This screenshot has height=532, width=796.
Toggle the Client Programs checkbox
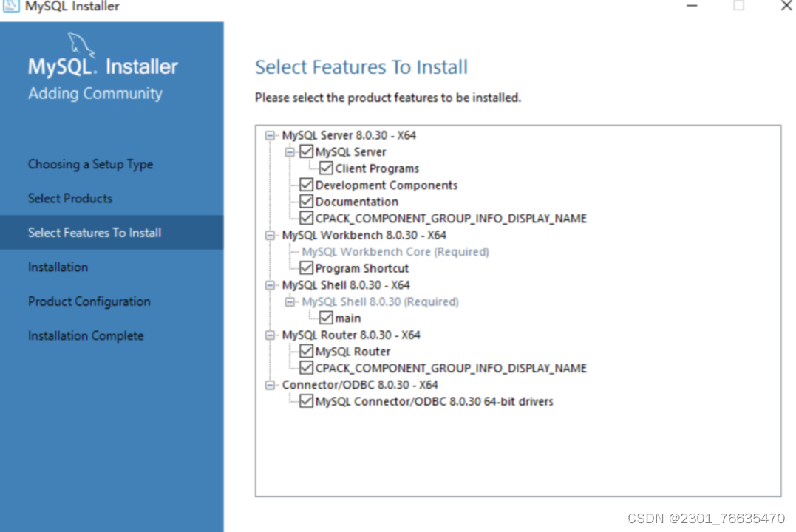point(326,168)
